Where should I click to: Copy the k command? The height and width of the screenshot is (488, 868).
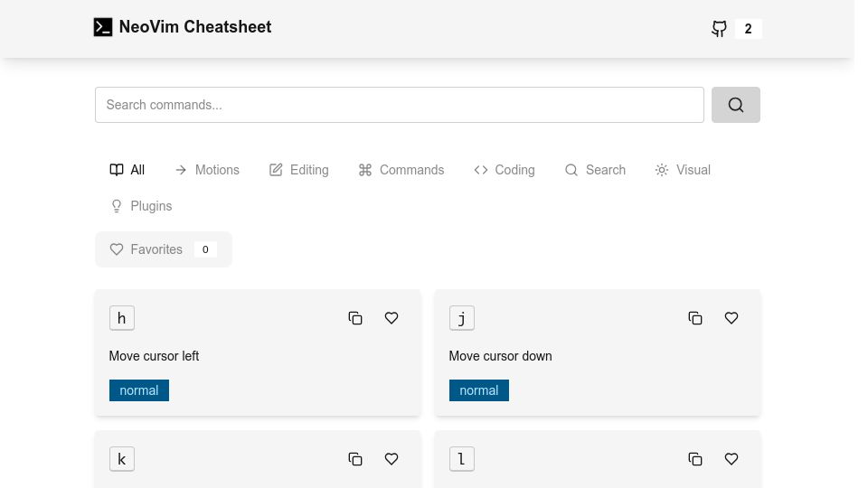coord(355,459)
